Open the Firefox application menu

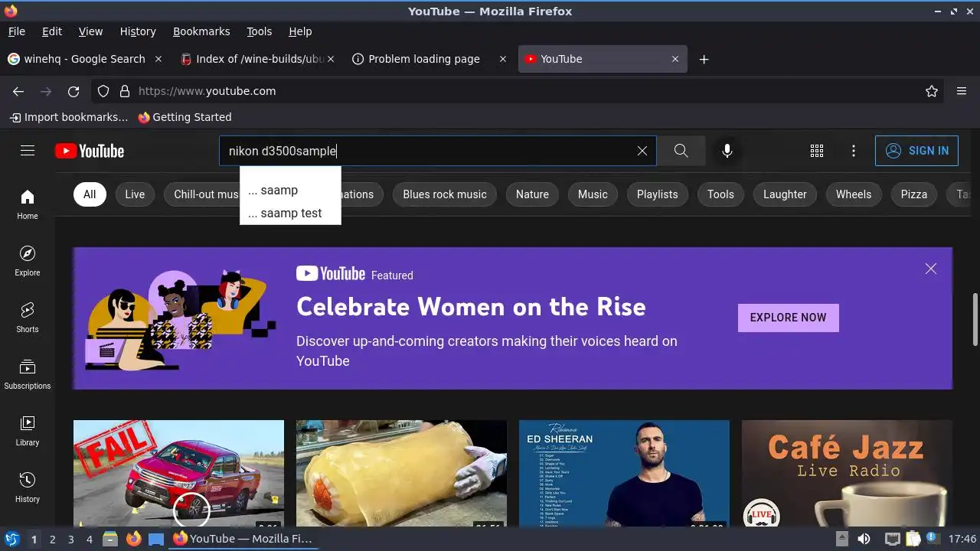pyautogui.click(x=962, y=91)
